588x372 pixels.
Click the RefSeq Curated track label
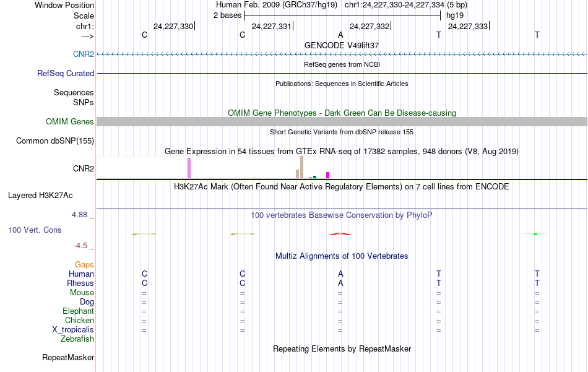tap(65, 74)
